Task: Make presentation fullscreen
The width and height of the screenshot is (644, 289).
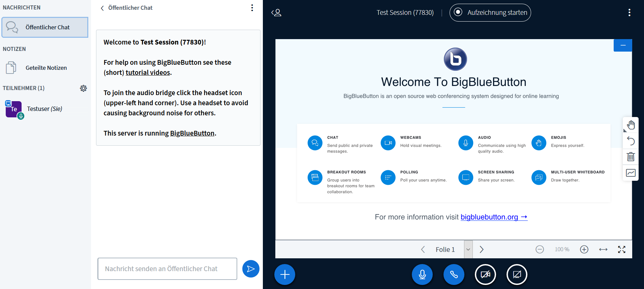Action: [x=622, y=250]
